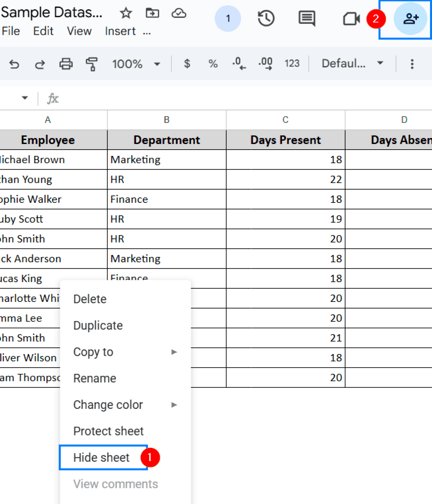
Task: Apply percent format to selection
Action: 213,64
